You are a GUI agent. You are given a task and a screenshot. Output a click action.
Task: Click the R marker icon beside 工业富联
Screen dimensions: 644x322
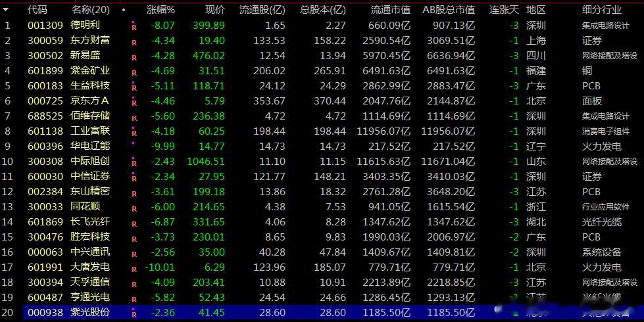[134, 133]
